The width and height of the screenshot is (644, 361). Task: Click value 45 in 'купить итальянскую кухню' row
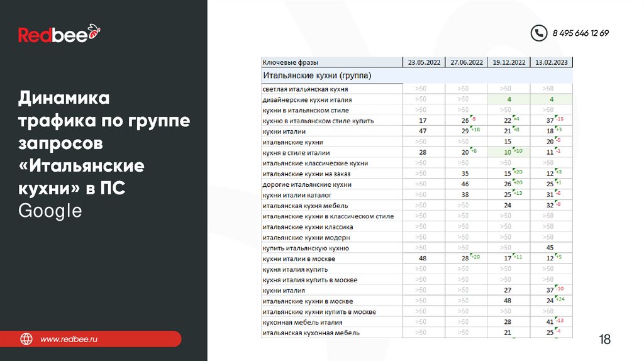tap(550, 248)
